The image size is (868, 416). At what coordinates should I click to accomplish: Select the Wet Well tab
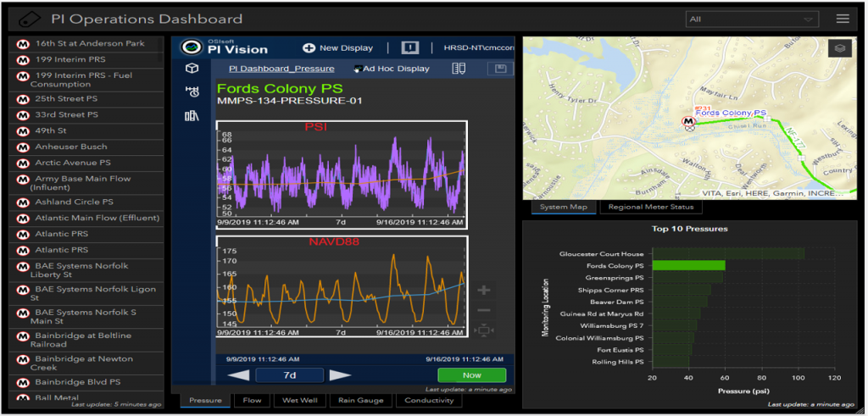[299, 401]
